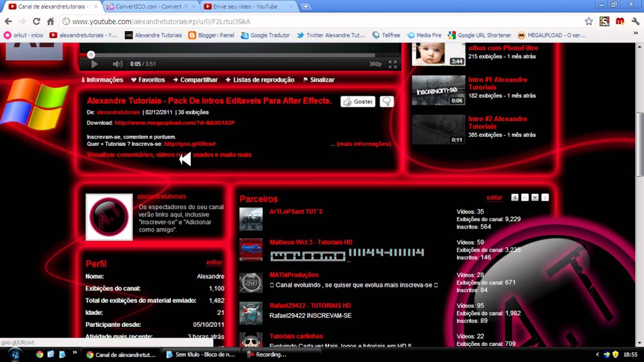Open the Twitter Alexandre Tut... bookmark
Viewport: 644px width, 362px height.
tap(331, 35)
